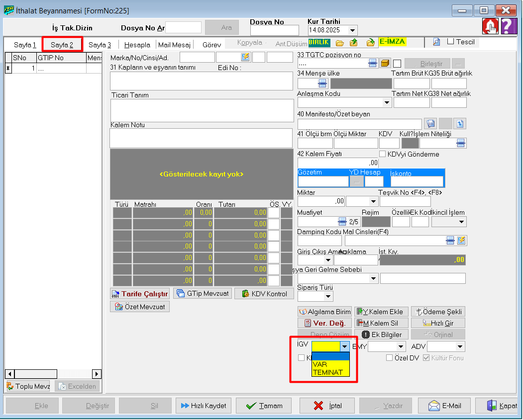Toggle first row ÖŞ checkbox in tax table

(x=274, y=213)
